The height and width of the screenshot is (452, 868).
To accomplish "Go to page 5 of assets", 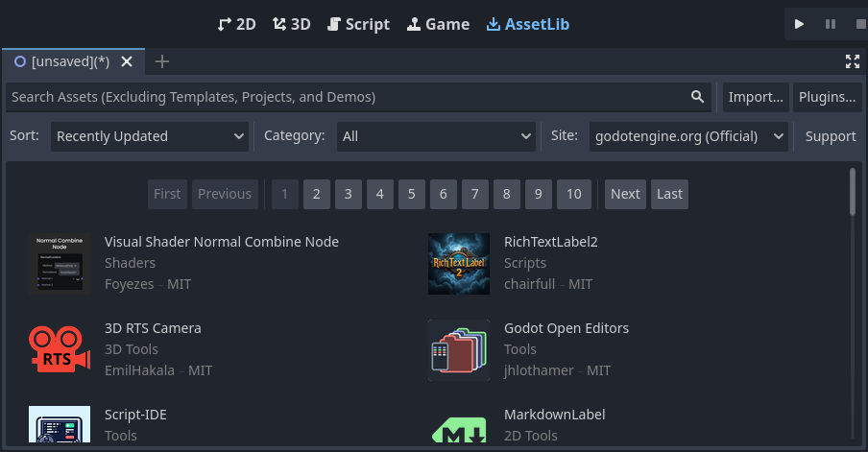I will [x=411, y=194].
